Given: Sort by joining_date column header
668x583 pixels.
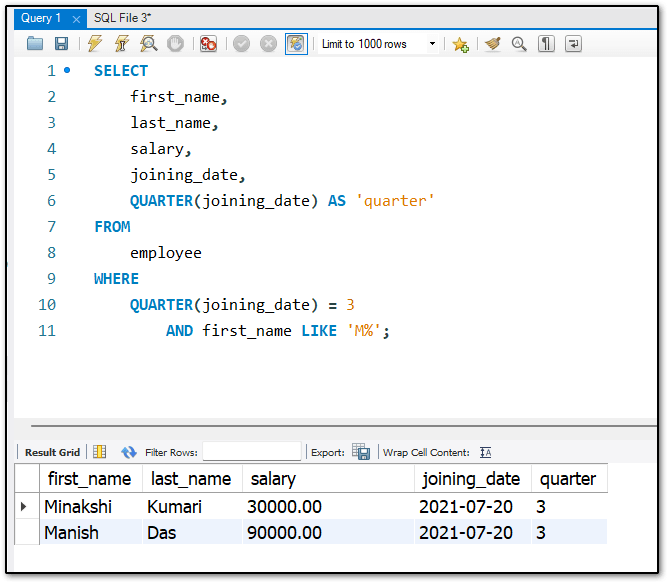Looking at the screenshot, I should point(472,479).
